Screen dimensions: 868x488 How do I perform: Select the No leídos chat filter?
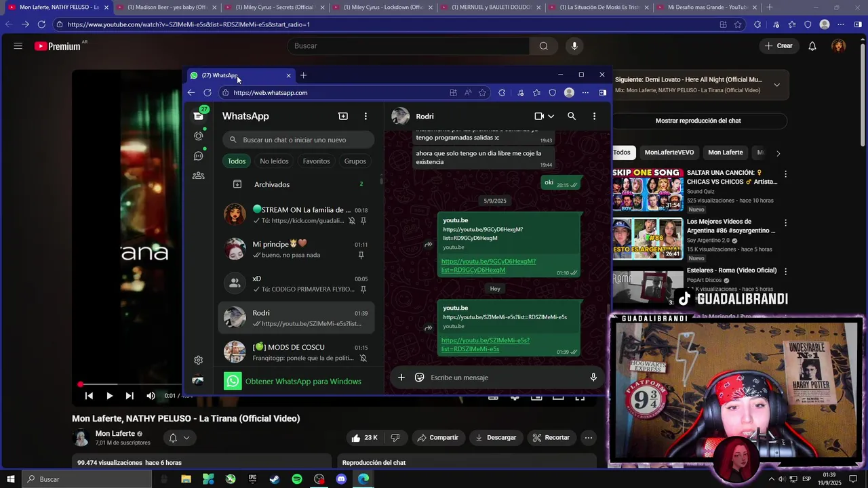pos(274,161)
